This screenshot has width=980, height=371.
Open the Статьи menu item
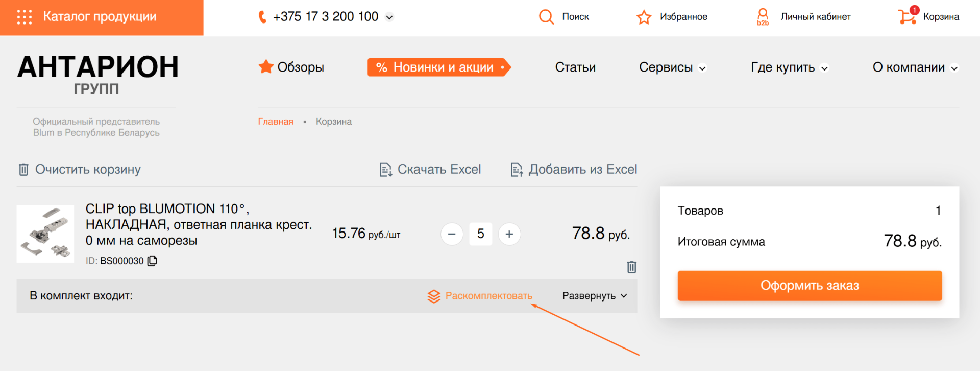[x=575, y=67]
